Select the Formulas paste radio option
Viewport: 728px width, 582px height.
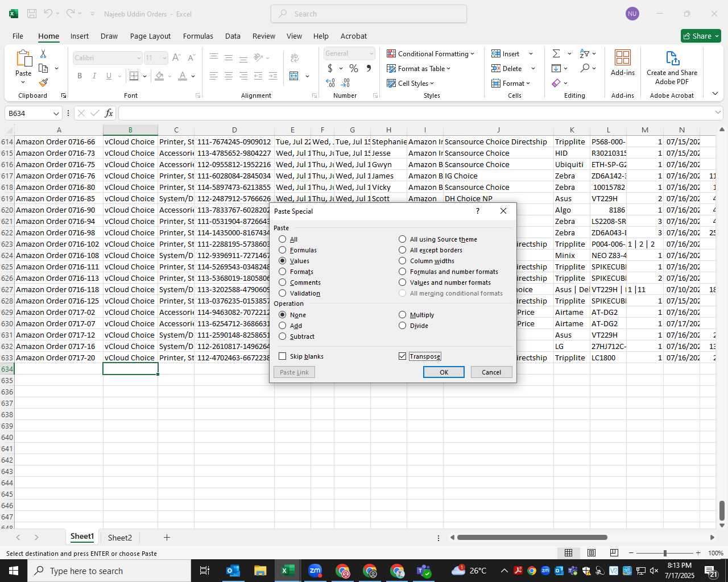click(283, 250)
